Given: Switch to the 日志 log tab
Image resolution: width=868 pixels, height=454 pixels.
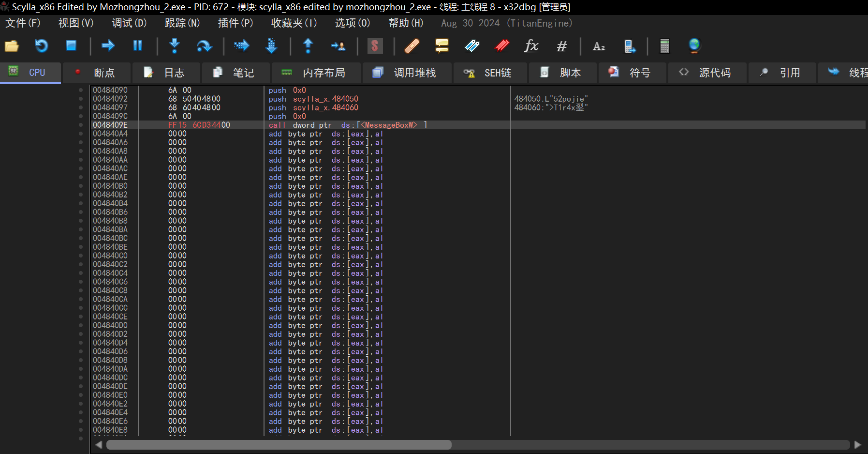Looking at the screenshot, I should coord(166,73).
